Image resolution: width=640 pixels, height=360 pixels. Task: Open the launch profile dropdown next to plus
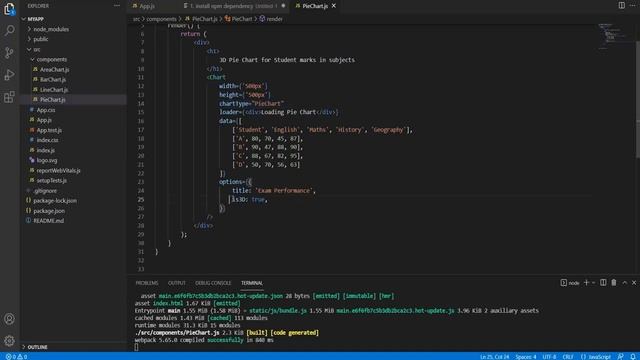[593, 282]
